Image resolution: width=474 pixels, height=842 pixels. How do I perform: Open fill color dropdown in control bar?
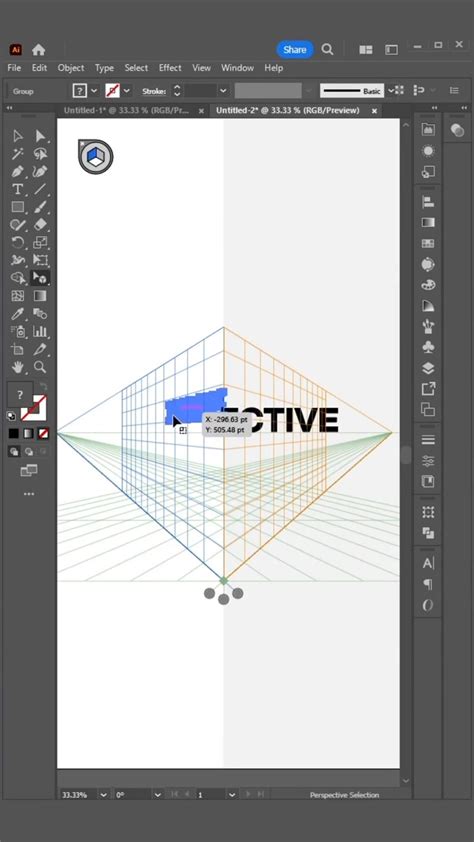(94, 91)
